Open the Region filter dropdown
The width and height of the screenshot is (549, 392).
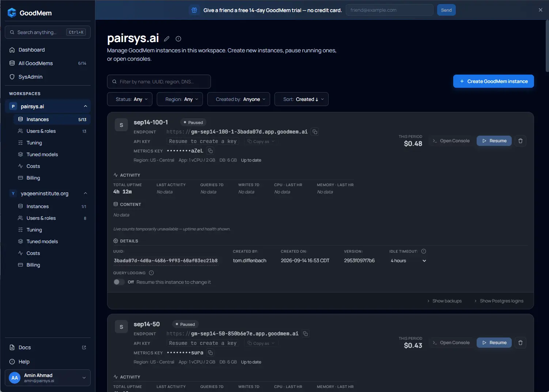click(x=180, y=99)
